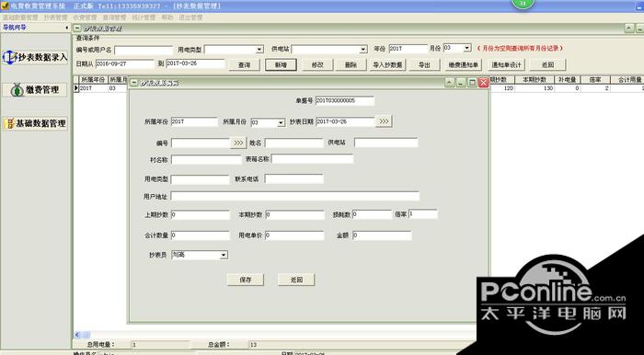The height and width of the screenshot is (355, 644).
Task: Click the 所属年份 column header in the table
Action: click(93, 80)
